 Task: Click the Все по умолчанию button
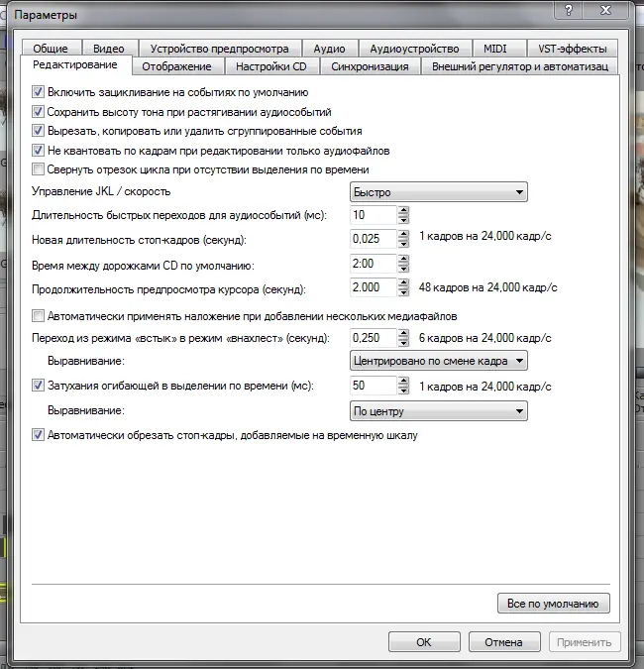click(x=554, y=604)
